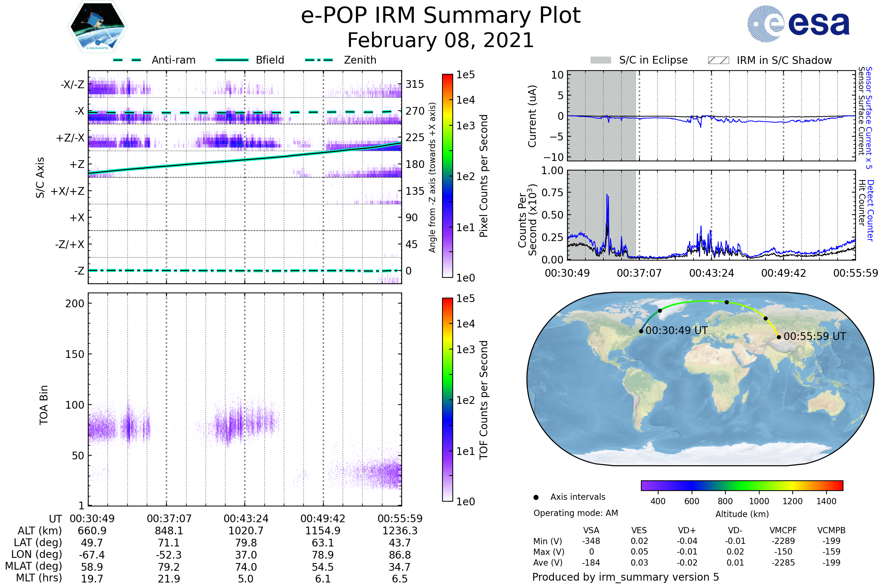Click the hatched IRM in S/C Shadow swatch
This screenshot has height=588, width=882.
718,60
